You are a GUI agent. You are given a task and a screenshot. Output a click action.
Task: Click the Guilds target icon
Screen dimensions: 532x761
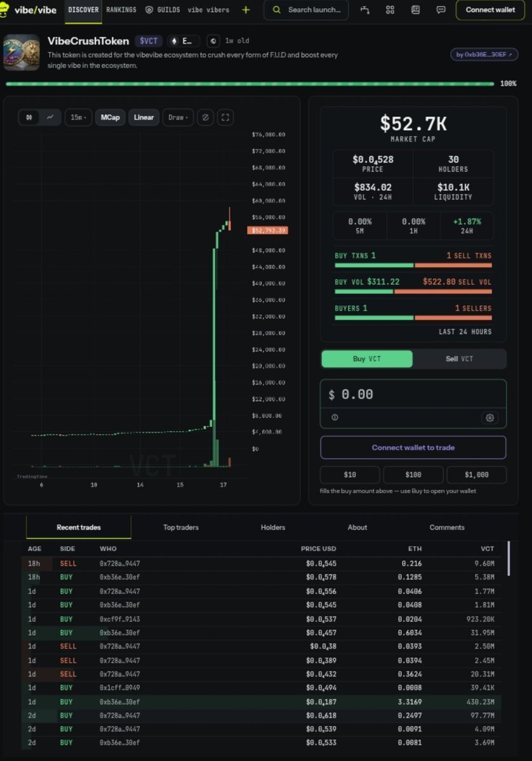[x=149, y=10]
